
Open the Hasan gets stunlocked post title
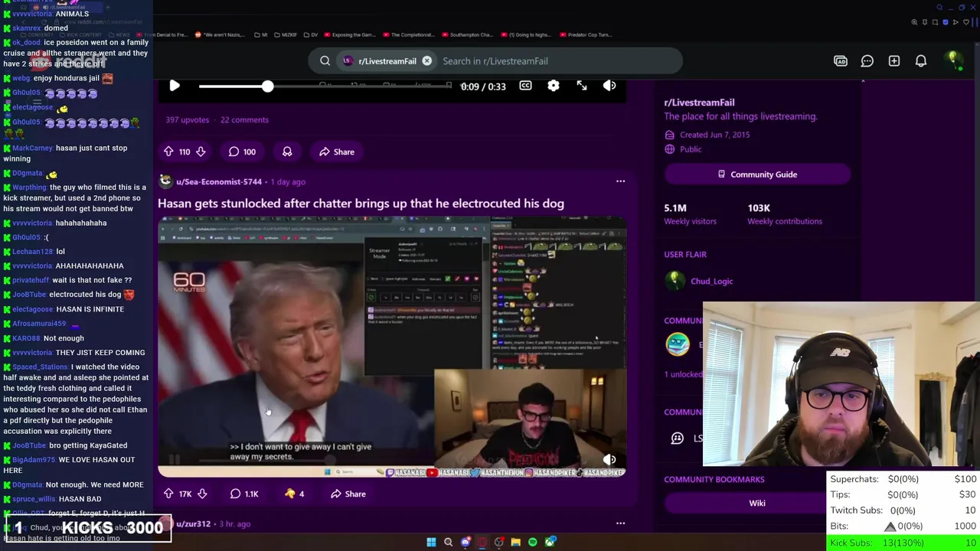tap(361, 204)
